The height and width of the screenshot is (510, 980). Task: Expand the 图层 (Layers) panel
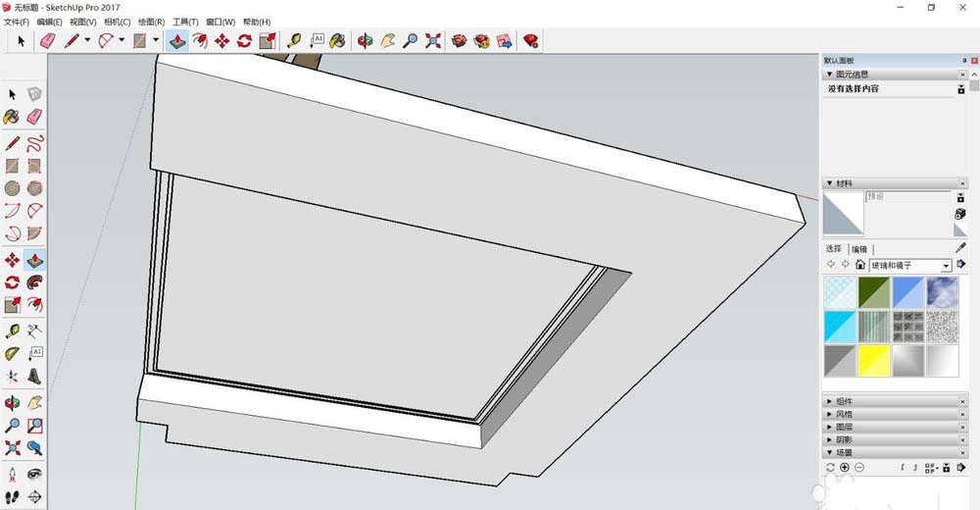coord(831,427)
